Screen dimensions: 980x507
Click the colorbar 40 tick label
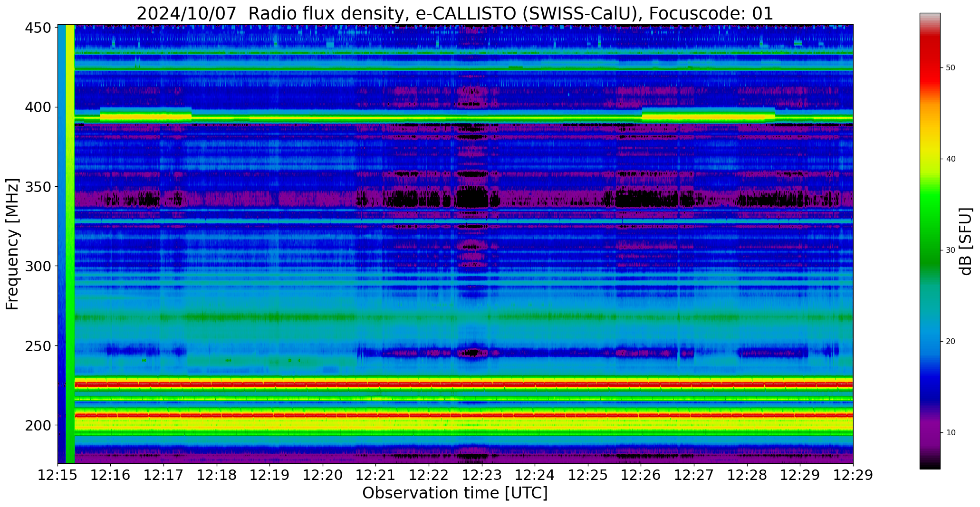[x=951, y=159]
